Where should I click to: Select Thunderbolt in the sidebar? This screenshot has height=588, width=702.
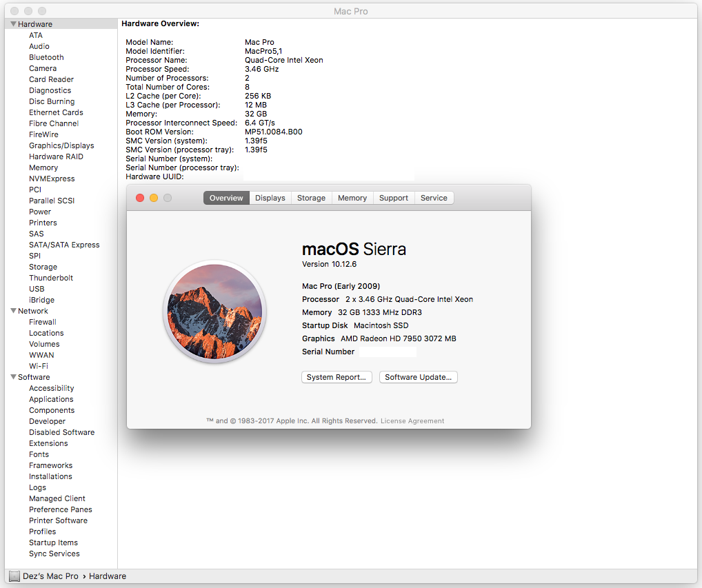tap(51, 278)
